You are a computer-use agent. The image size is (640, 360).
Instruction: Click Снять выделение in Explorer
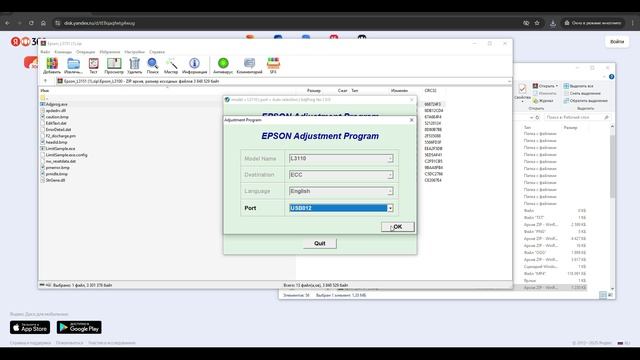[x=582, y=93]
